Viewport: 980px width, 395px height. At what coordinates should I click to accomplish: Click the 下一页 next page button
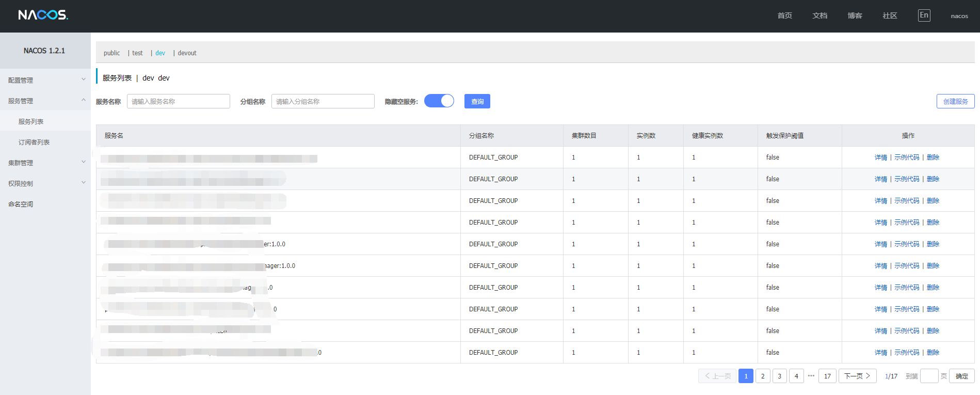(x=857, y=376)
